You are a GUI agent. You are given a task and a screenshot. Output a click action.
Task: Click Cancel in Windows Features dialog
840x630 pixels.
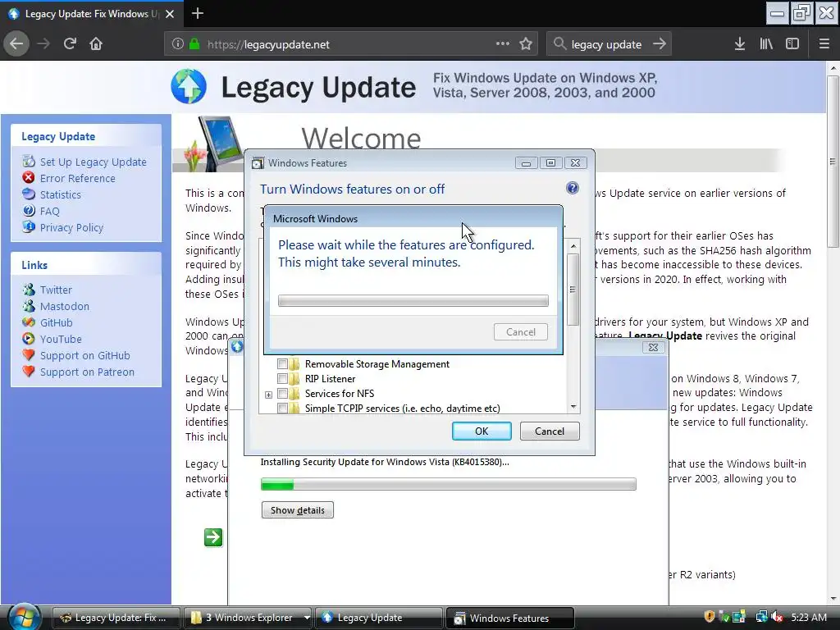click(550, 431)
